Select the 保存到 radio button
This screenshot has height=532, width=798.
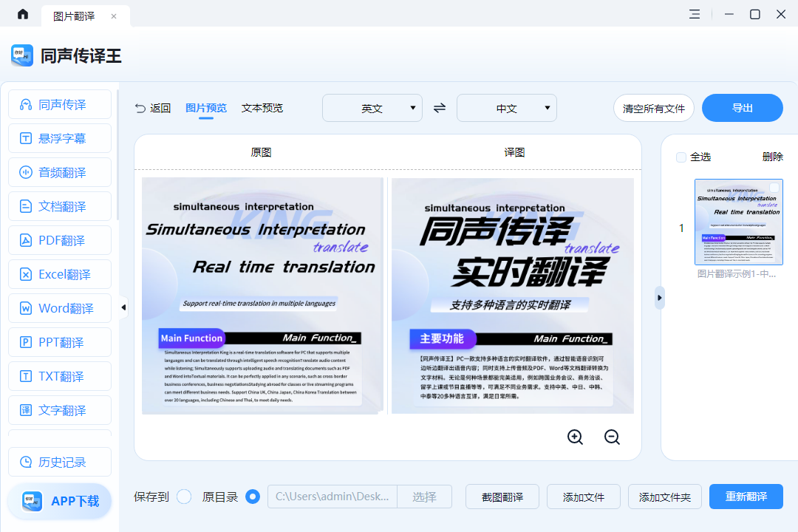(x=184, y=497)
